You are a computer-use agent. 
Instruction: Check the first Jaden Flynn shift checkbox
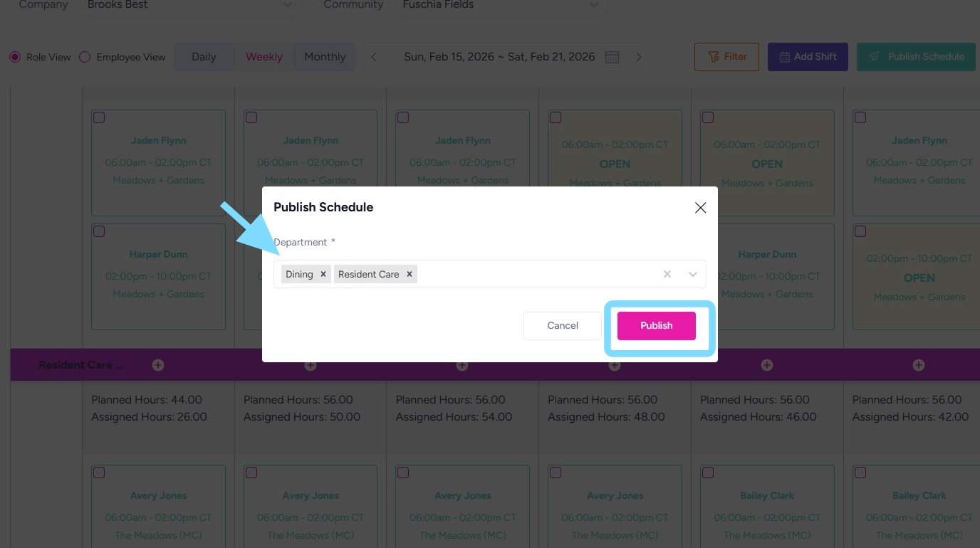[x=99, y=117]
